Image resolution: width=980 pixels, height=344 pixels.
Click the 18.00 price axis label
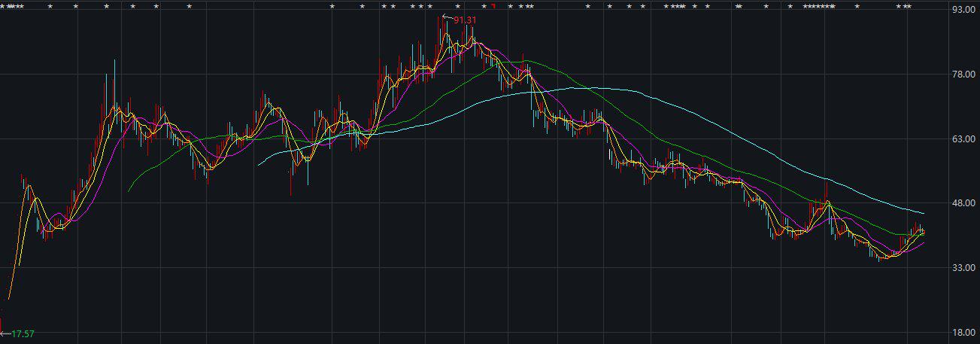click(962, 332)
